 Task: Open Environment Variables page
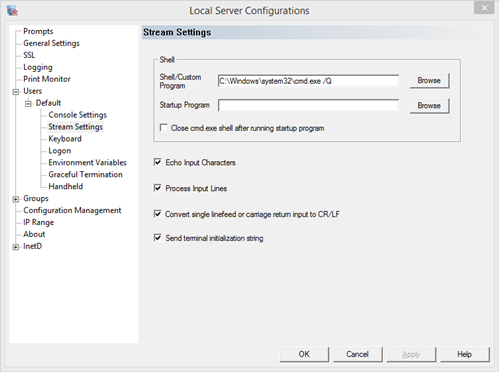pyautogui.click(x=87, y=163)
